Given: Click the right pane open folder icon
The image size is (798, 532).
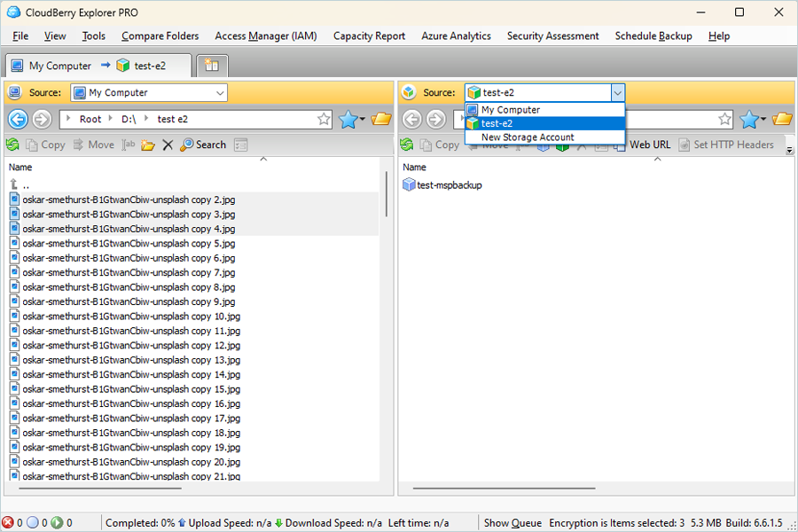Looking at the screenshot, I should pos(782,119).
